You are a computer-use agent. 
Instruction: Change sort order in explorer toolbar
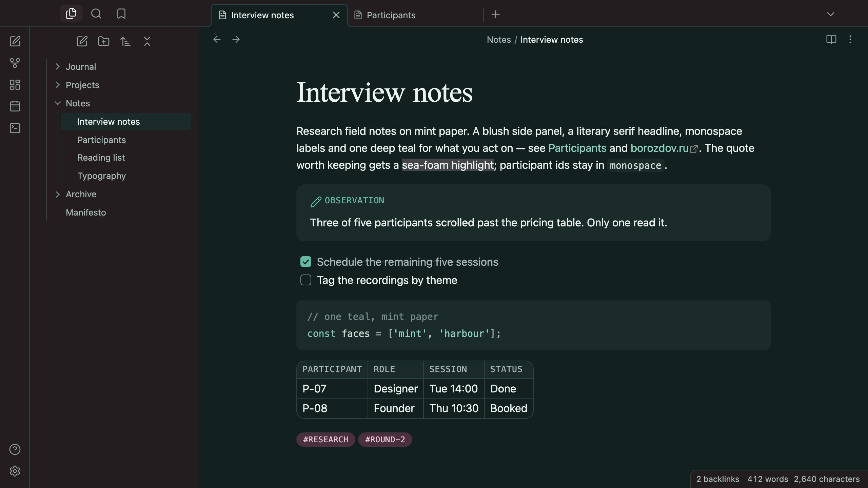125,41
